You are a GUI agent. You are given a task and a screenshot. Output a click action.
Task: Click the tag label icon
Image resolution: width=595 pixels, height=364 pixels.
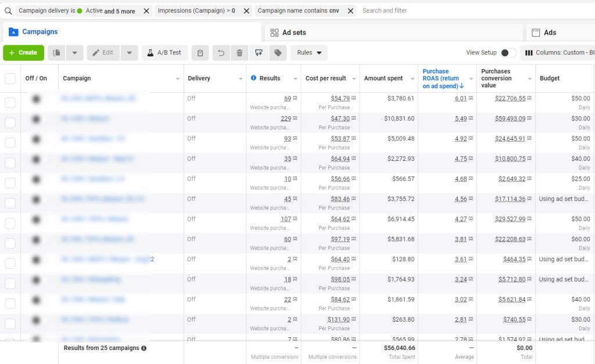(278, 53)
